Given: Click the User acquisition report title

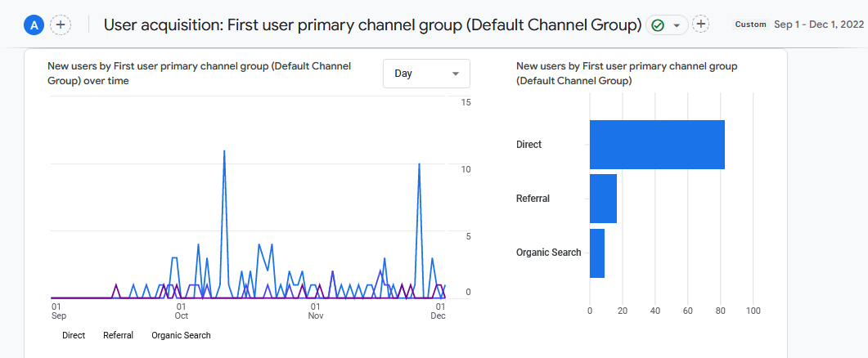Looking at the screenshot, I should point(372,25).
